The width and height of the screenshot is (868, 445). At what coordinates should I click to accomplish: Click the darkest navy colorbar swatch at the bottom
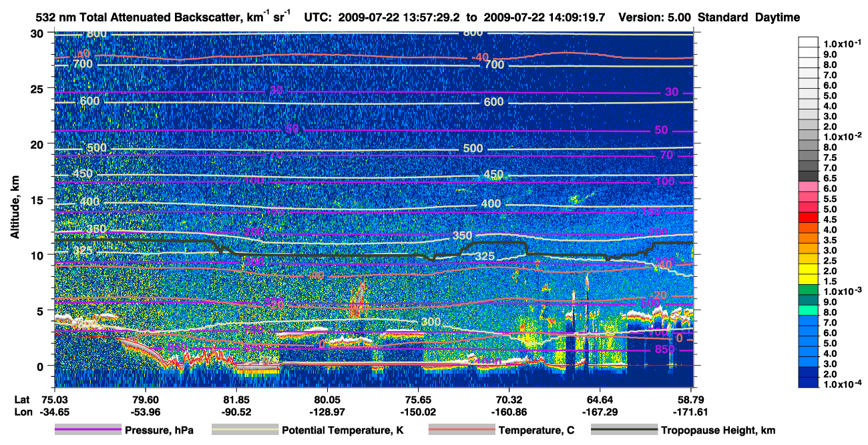809,382
